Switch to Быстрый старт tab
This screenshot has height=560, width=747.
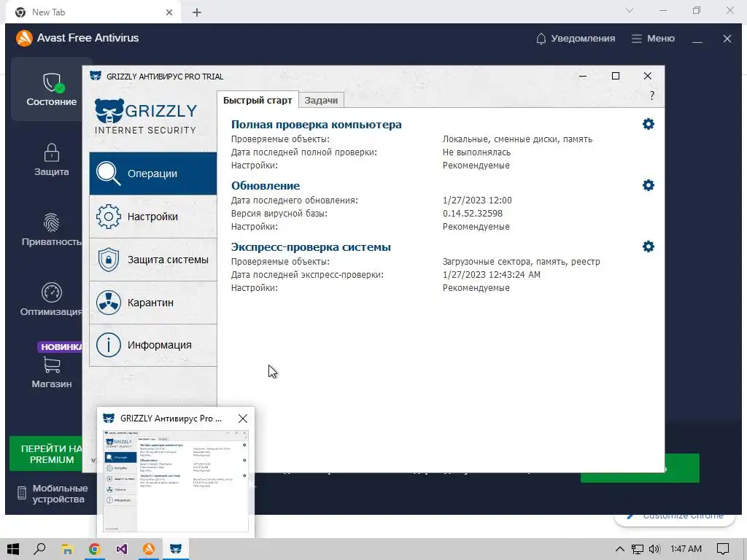[258, 100]
